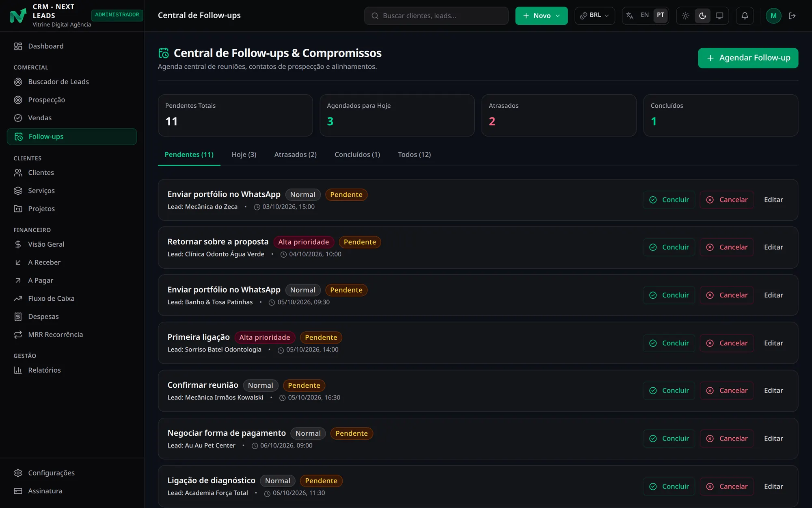Select the Todos (12) tab
This screenshot has width=812, height=508.
[x=415, y=155]
